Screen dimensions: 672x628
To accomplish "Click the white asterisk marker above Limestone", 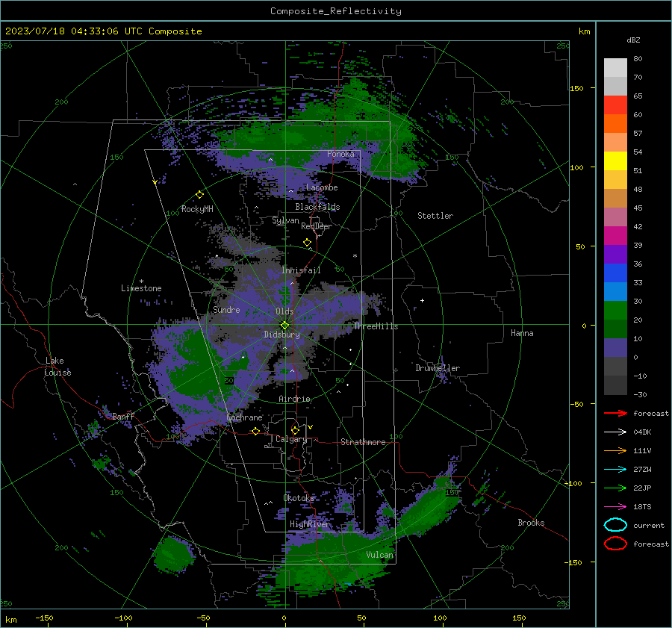I will [x=141, y=282].
